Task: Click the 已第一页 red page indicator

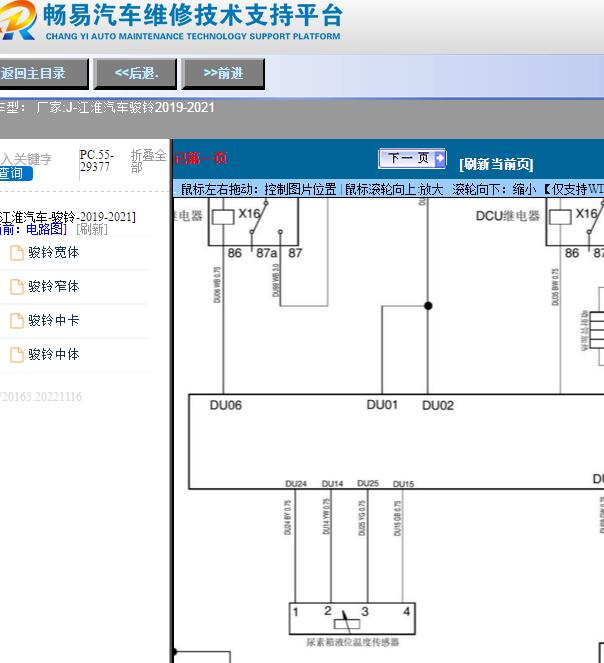Action: [201, 159]
